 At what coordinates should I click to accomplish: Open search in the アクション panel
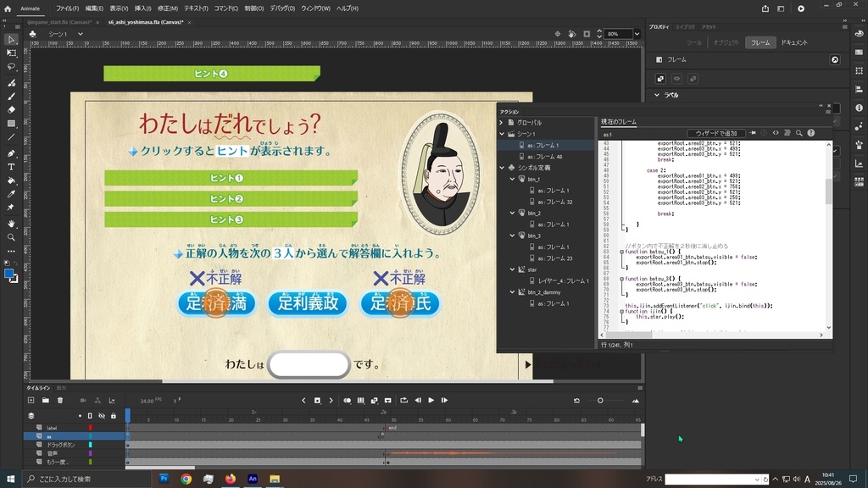click(798, 133)
